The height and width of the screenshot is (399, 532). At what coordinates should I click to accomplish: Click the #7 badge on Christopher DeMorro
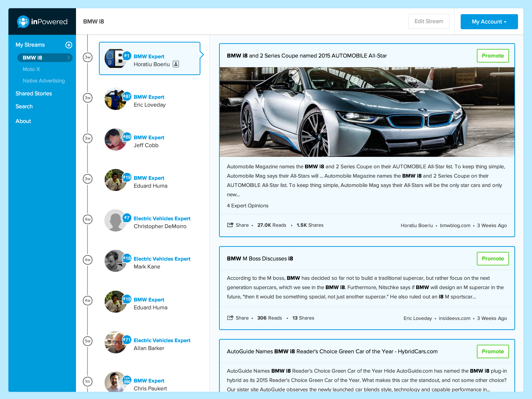click(x=127, y=218)
